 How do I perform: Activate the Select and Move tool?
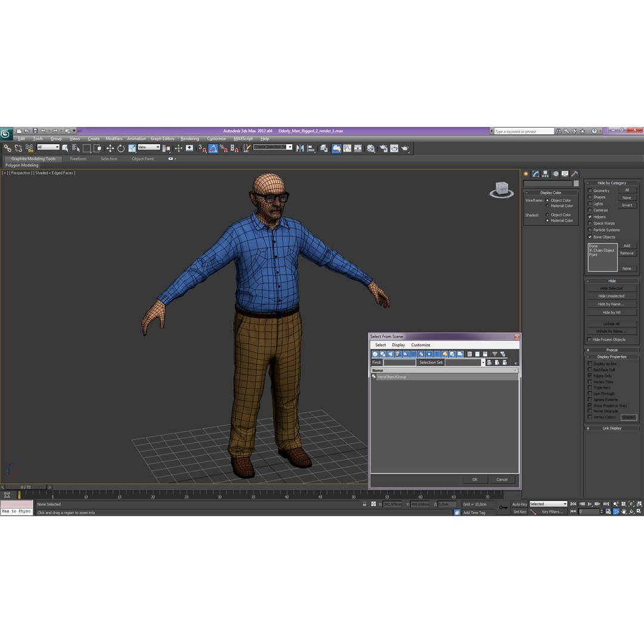[x=110, y=148]
